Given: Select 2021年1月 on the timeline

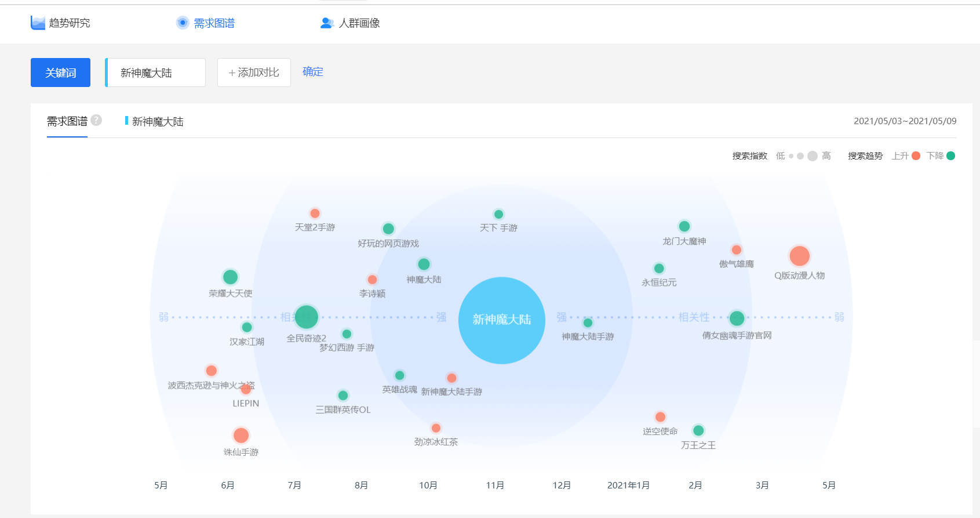Looking at the screenshot, I should click(x=628, y=486).
